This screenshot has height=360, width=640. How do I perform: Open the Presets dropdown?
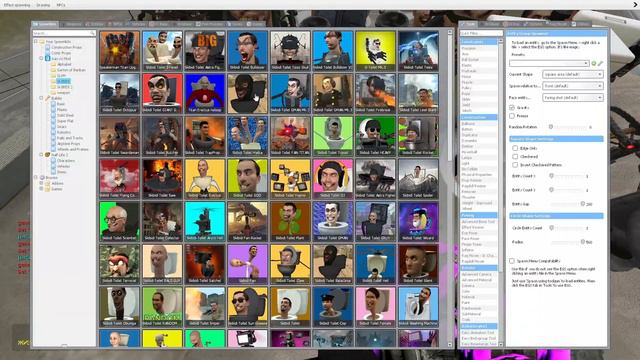pyautogui.click(x=549, y=63)
